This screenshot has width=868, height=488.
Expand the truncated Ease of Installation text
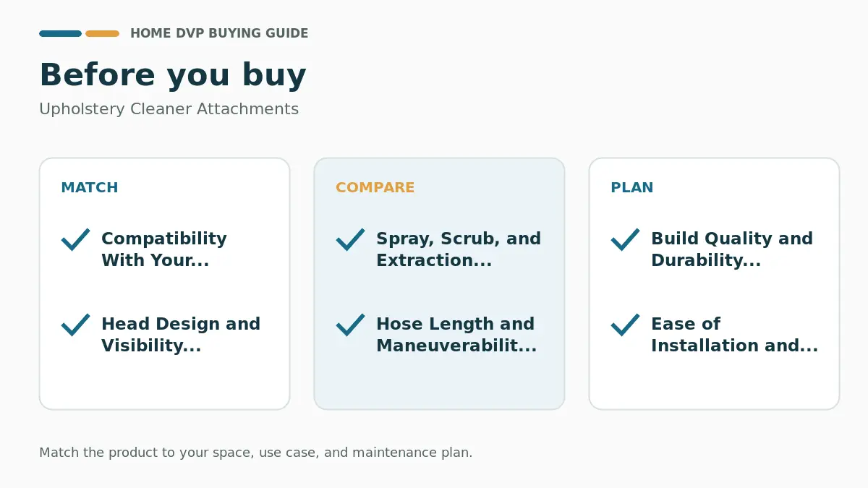click(x=735, y=335)
